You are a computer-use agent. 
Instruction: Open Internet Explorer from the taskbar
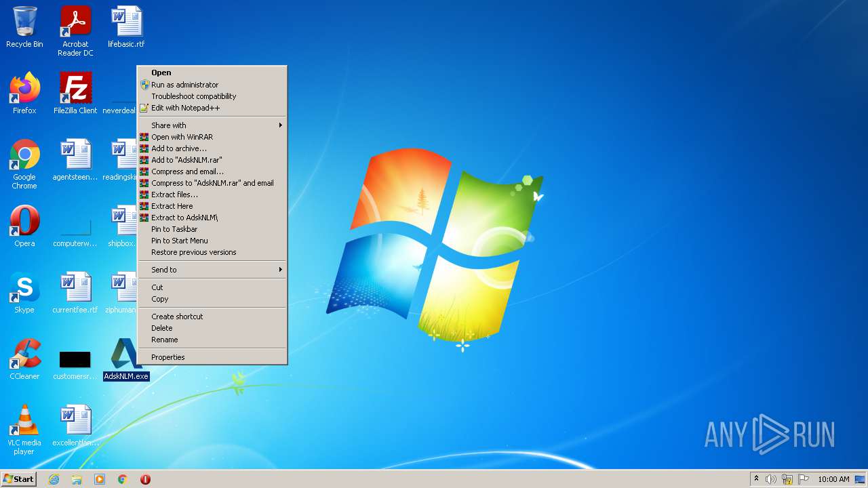tap(54, 479)
